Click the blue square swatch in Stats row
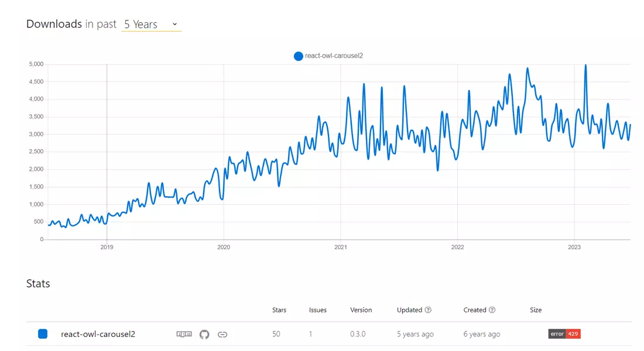644x351 pixels. [43, 334]
